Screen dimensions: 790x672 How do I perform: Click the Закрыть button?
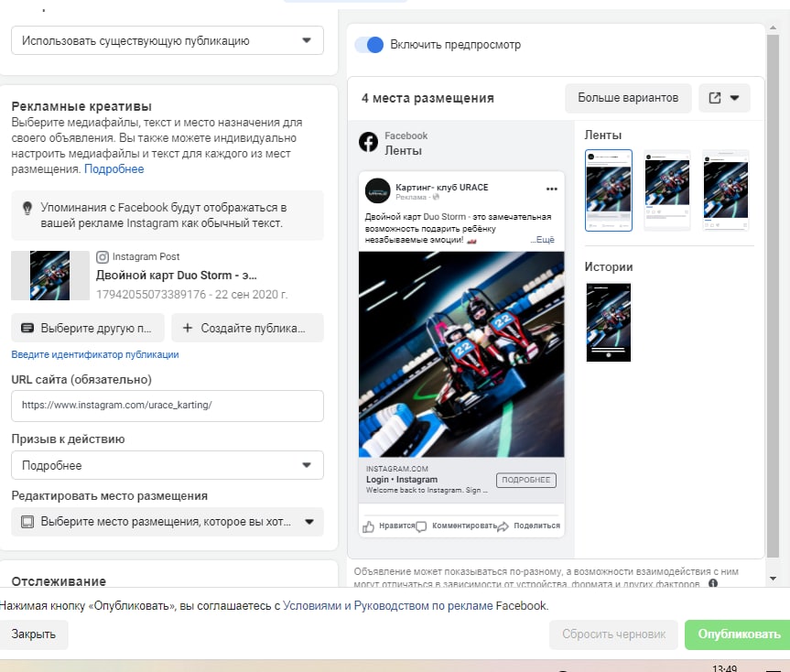coord(34,634)
